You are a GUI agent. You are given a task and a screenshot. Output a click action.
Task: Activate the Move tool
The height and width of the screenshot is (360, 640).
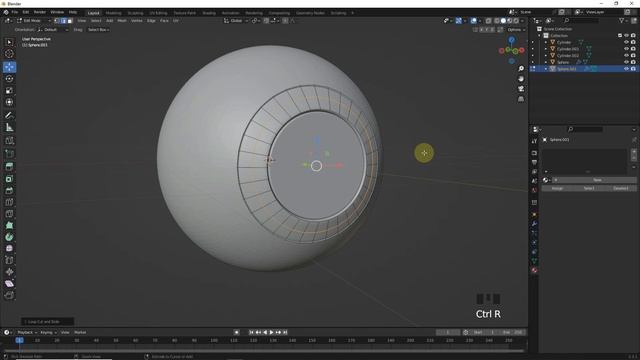click(9, 67)
